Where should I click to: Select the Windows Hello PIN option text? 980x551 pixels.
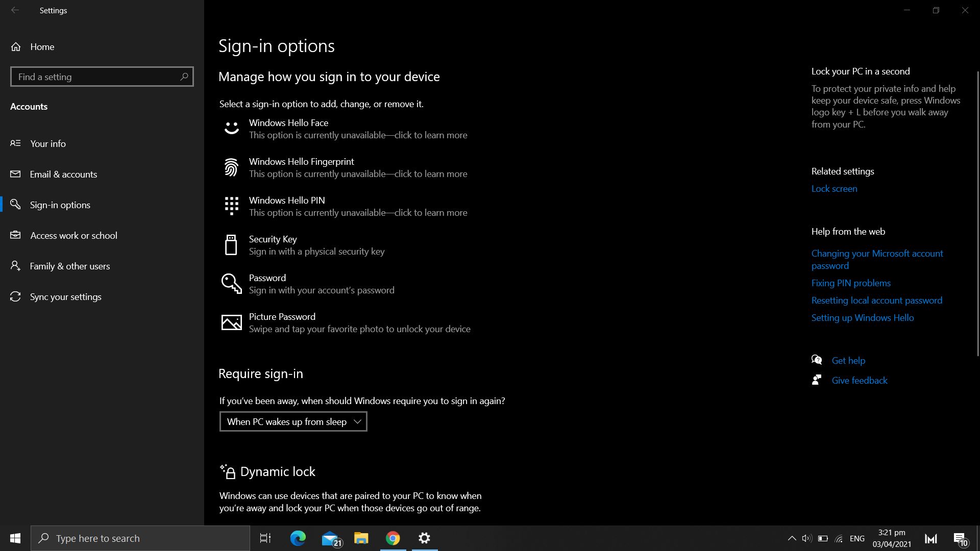point(287,200)
